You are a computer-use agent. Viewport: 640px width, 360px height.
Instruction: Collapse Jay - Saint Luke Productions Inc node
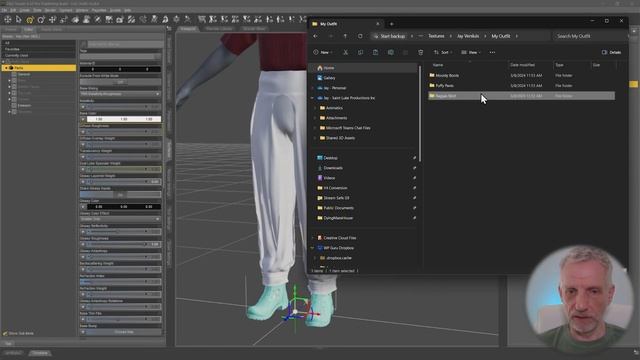[313, 98]
